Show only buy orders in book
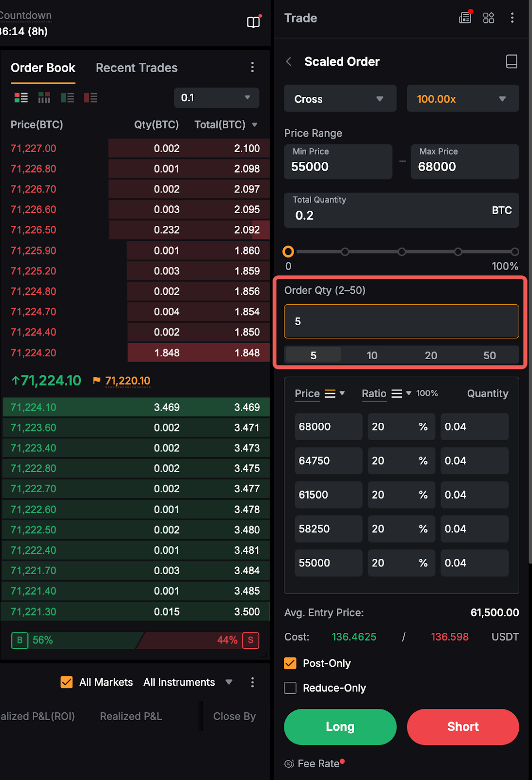Screen dimensions: 532x780 click(x=67, y=97)
